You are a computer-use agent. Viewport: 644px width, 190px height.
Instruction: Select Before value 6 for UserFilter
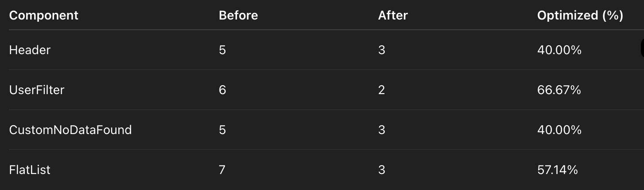222,90
